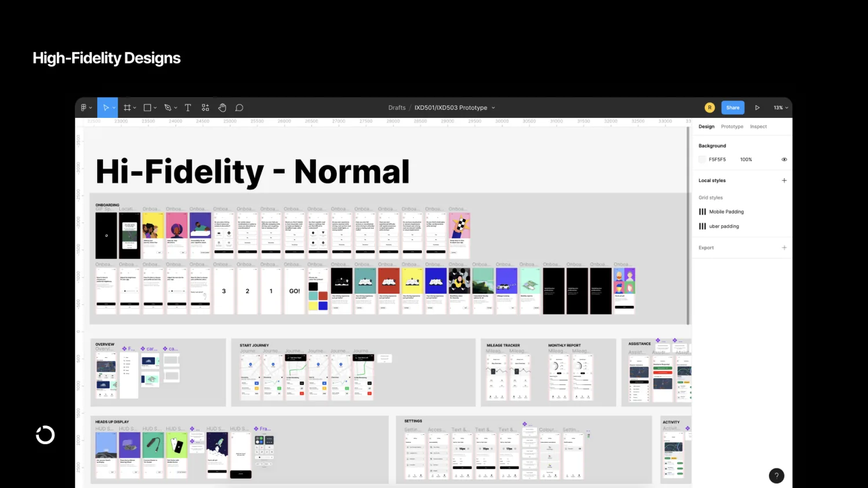Click the Mobile Padding grid style icon
This screenshot has height=488, width=868.
pyautogui.click(x=703, y=212)
